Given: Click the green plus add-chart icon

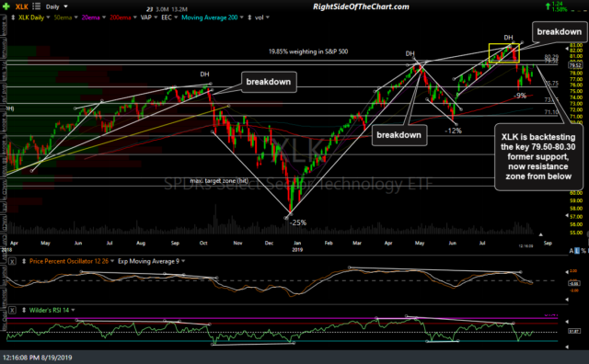Looking at the screenshot, I should click(6, 6).
